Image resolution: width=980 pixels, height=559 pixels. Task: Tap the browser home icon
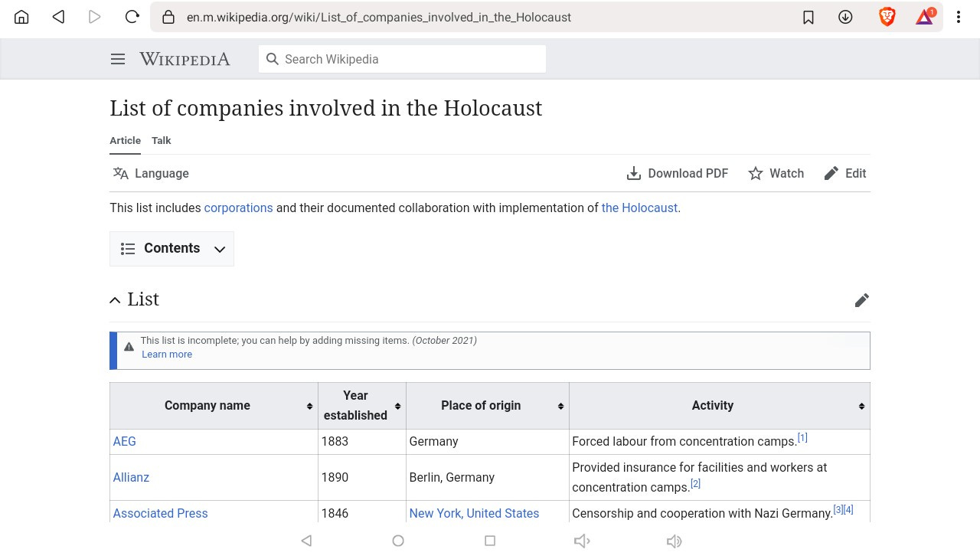(21, 17)
